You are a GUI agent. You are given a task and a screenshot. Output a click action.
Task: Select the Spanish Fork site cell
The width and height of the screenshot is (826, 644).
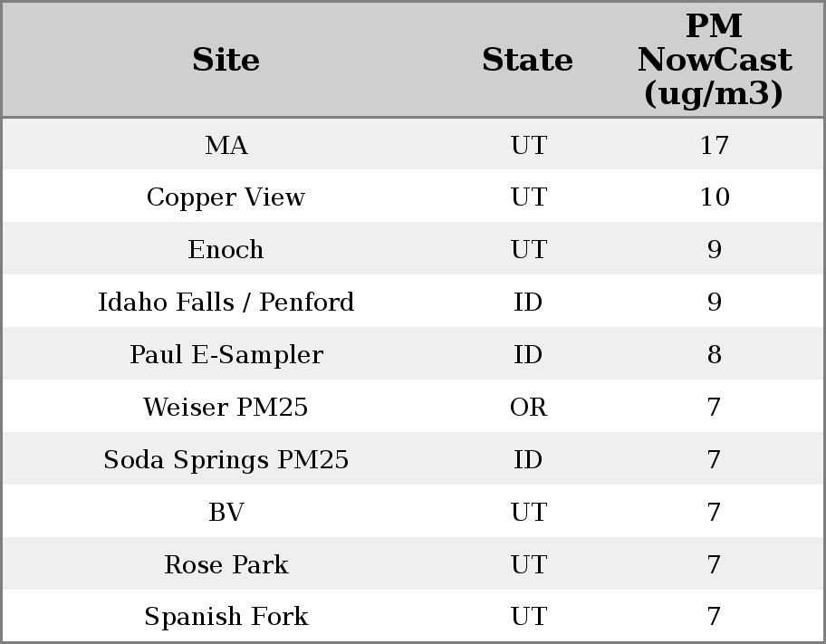(x=226, y=617)
